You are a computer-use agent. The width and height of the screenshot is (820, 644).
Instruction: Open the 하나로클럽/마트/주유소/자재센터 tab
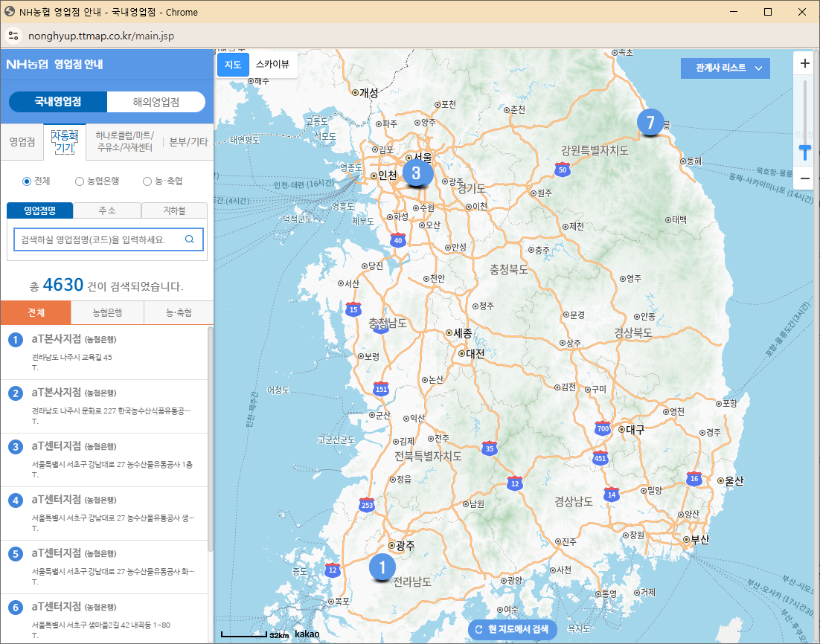pos(124,141)
